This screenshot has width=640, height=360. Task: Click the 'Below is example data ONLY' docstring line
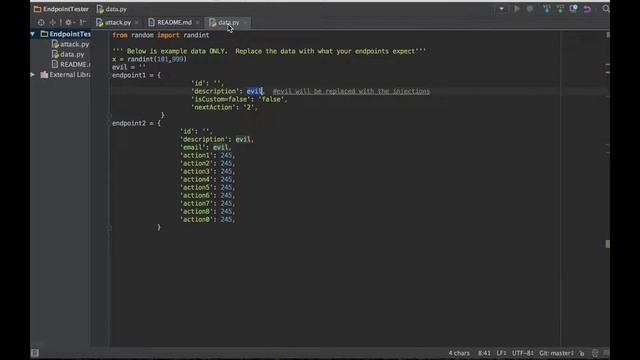click(x=269, y=51)
